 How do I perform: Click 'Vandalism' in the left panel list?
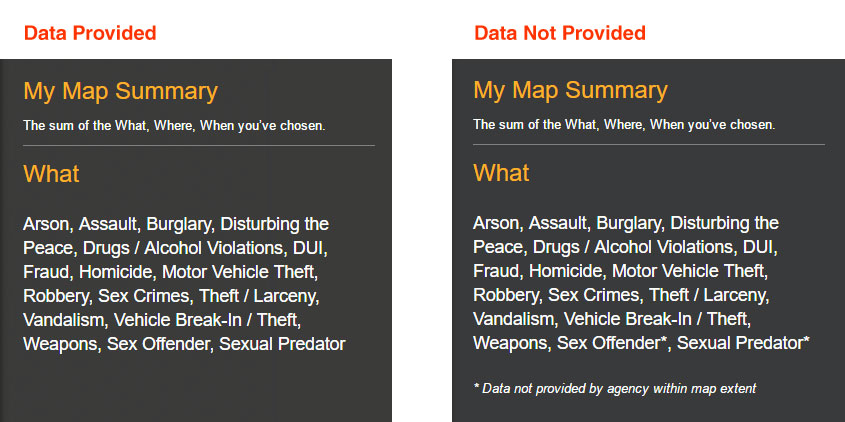63,320
